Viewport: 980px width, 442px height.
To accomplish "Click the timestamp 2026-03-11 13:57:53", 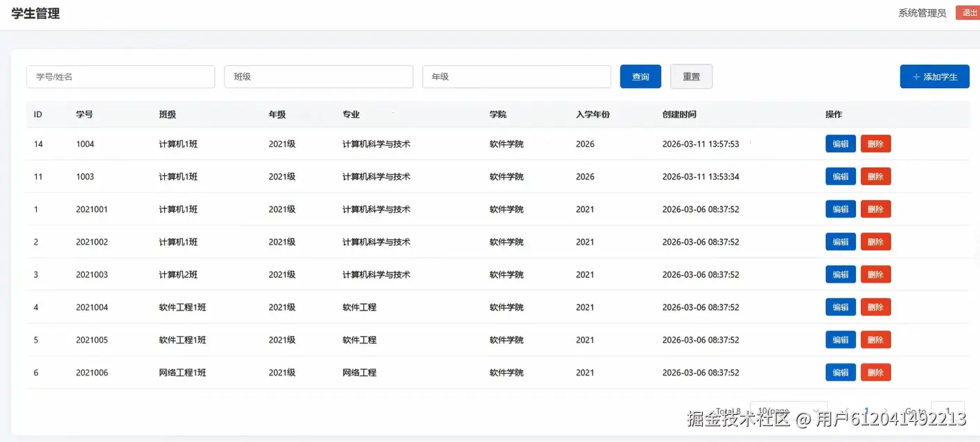I will click(701, 144).
